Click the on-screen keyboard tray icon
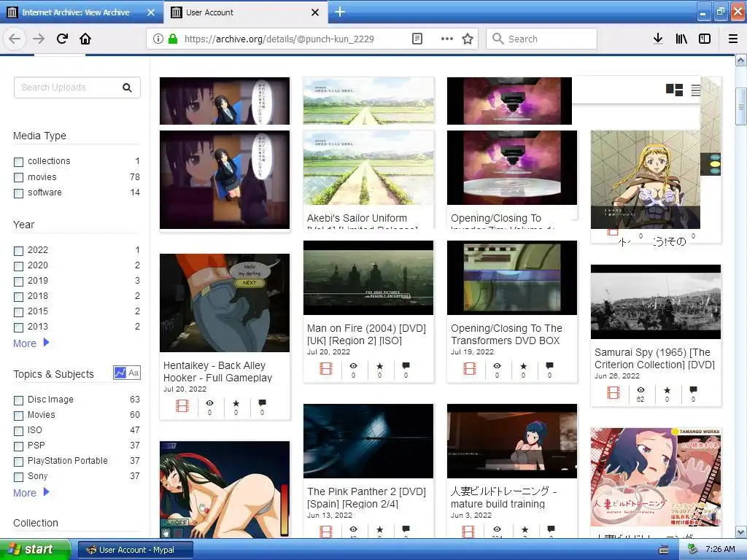This screenshot has width=747, height=560. click(x=664, y=550)
